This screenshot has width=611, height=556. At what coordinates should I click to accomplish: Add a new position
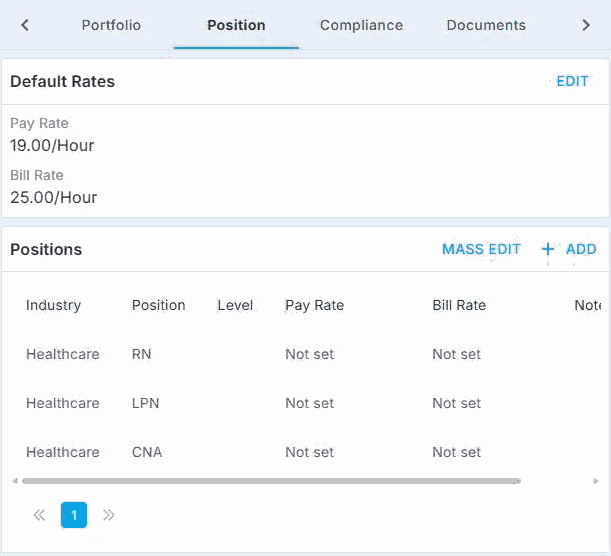(569, 249)
